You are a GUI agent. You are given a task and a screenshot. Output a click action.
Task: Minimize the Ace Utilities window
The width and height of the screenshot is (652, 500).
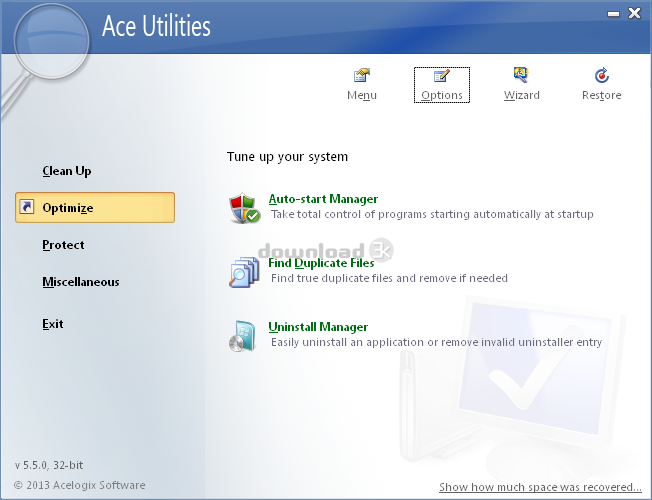pyautogui.click(x=613, y=14)
